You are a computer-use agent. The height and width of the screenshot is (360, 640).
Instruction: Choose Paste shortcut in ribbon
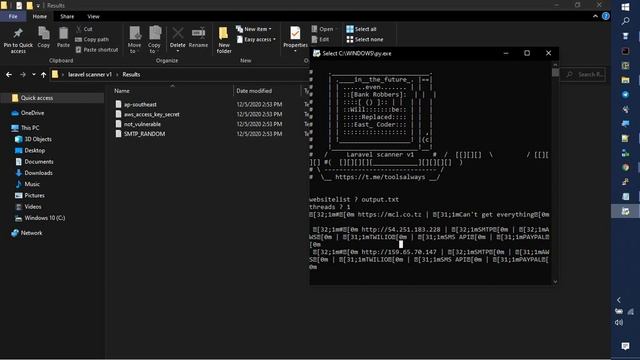click(97, 50)
